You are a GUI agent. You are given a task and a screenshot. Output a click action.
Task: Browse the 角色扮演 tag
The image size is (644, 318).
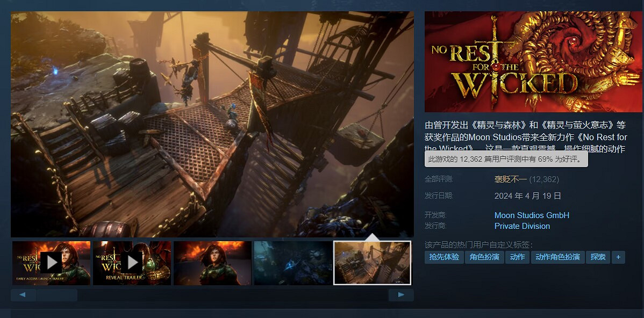(484, 257)
